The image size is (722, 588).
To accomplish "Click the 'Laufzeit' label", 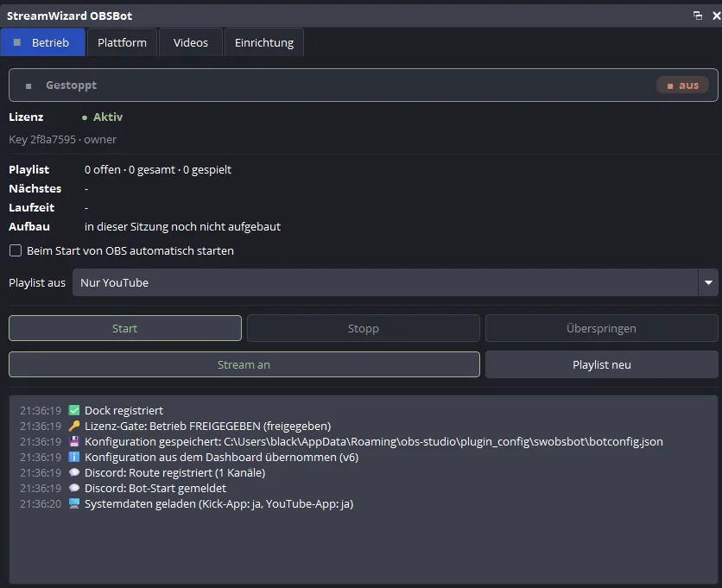I will click(31, 208).
